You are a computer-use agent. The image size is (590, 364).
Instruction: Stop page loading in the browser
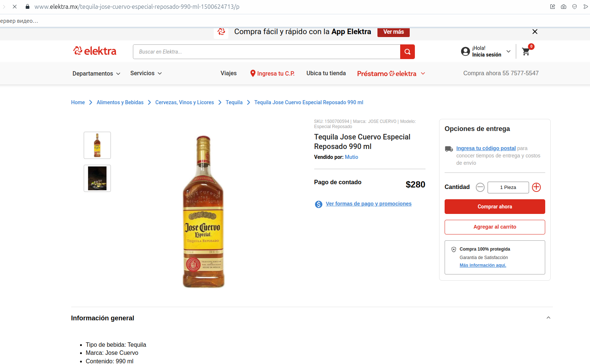coord(15,7)
